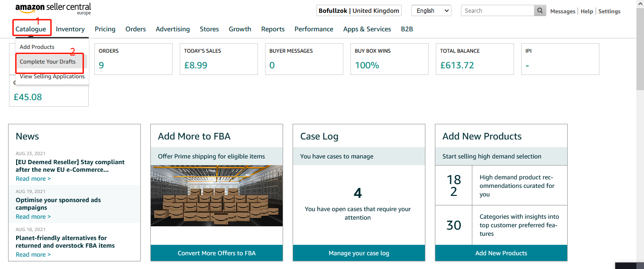Open the Growth menu

click(240, 29)
